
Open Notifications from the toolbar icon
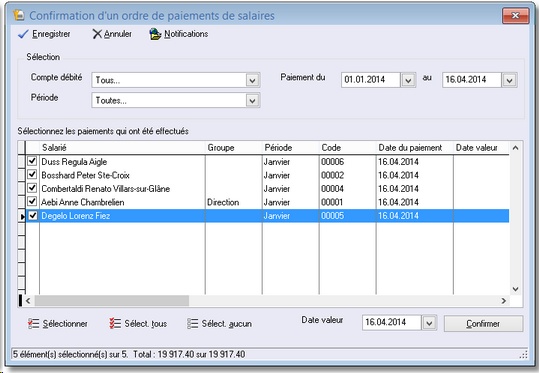tap(155, 34)
